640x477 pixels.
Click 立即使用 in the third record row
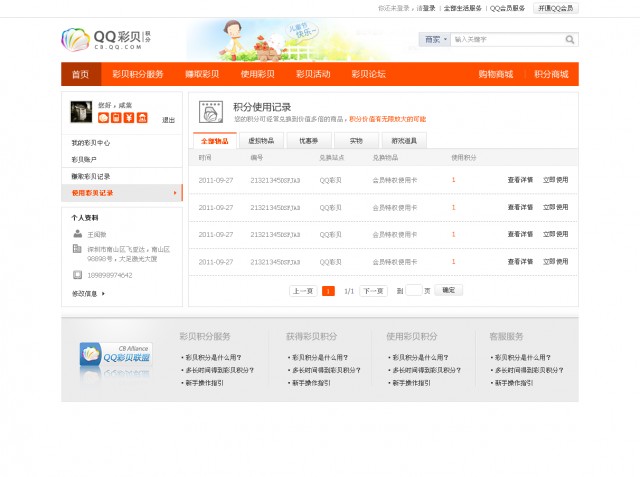pos(556,234)
